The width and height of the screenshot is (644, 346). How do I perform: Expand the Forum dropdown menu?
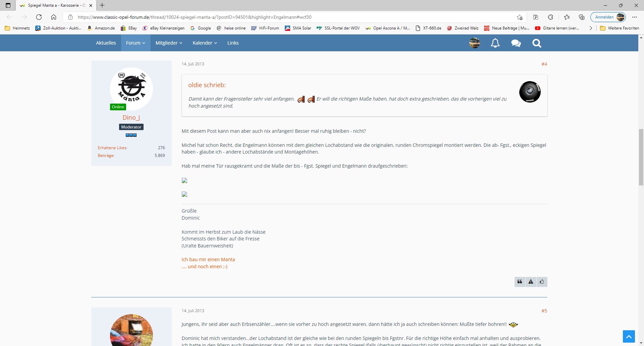(136, 43)
